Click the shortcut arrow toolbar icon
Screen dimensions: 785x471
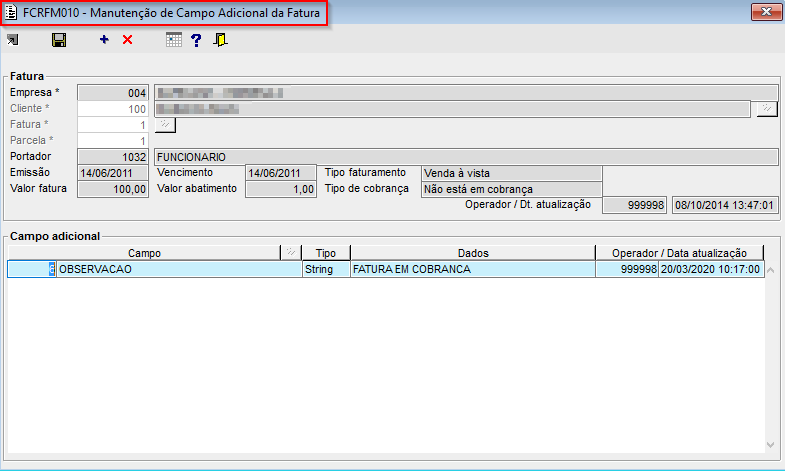(x=13, y=40)
